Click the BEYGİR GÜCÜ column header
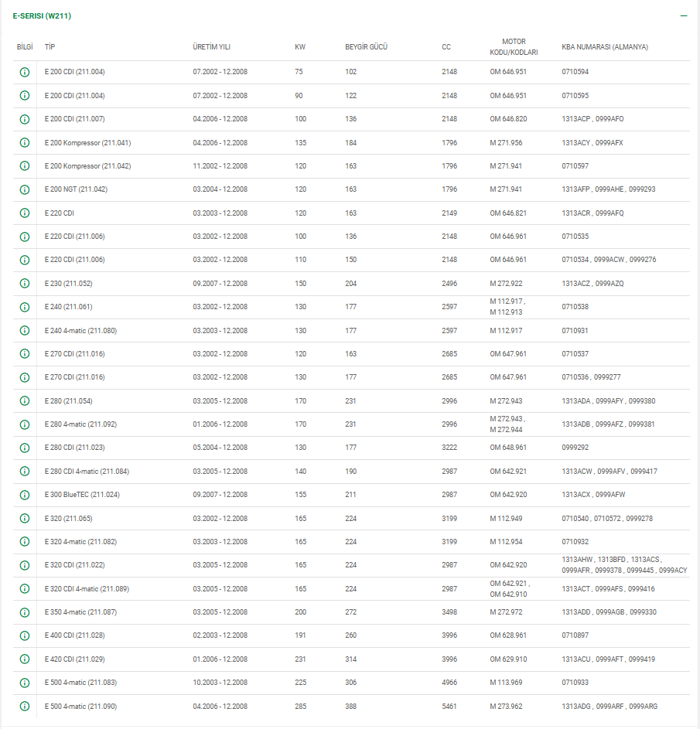The height and width of the screenshot is (729, 700). [366, 47]
